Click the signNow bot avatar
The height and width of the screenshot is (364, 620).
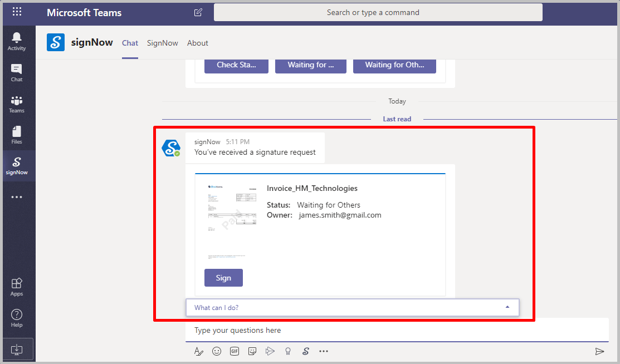pyautogui.click(x=171, y=148)
